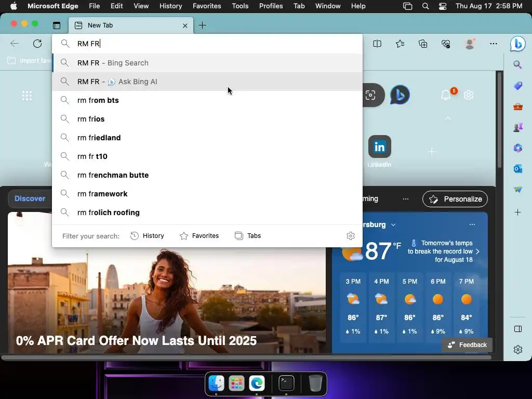Open notifications bell with badge
Viewport: 532px width, 399px height.
tap(446, 95)
